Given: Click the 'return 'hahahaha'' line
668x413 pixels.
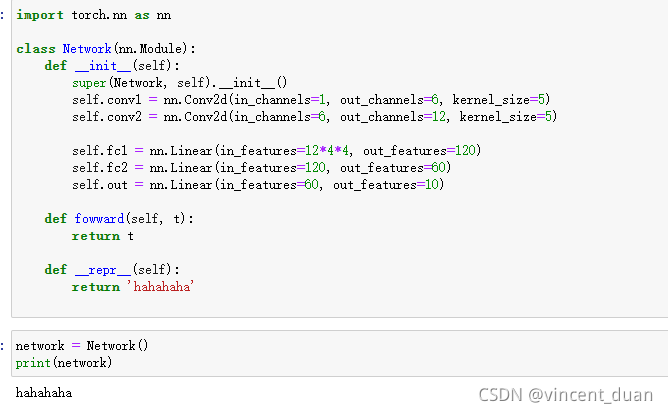Looking at the screenshot, I should [x=133, y=286].
